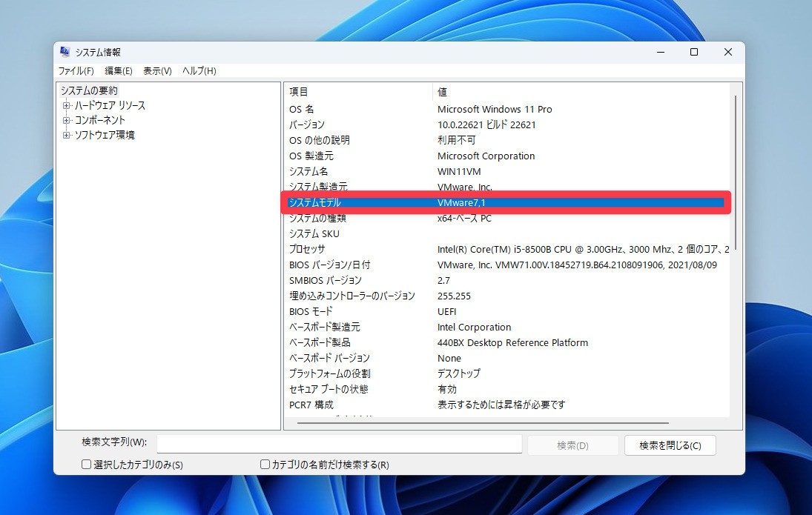
Task: Select the セキュア ブートの状態 row
Action: pyautogui.click(x=507, y=389)
